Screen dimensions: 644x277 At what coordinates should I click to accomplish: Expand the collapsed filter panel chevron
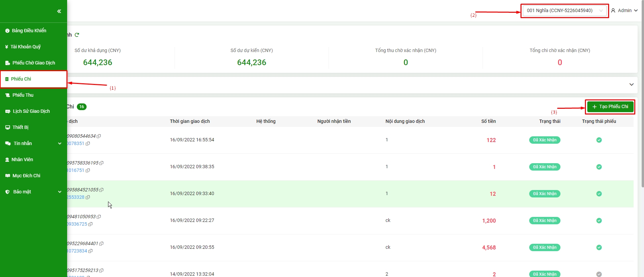[631, 85]
